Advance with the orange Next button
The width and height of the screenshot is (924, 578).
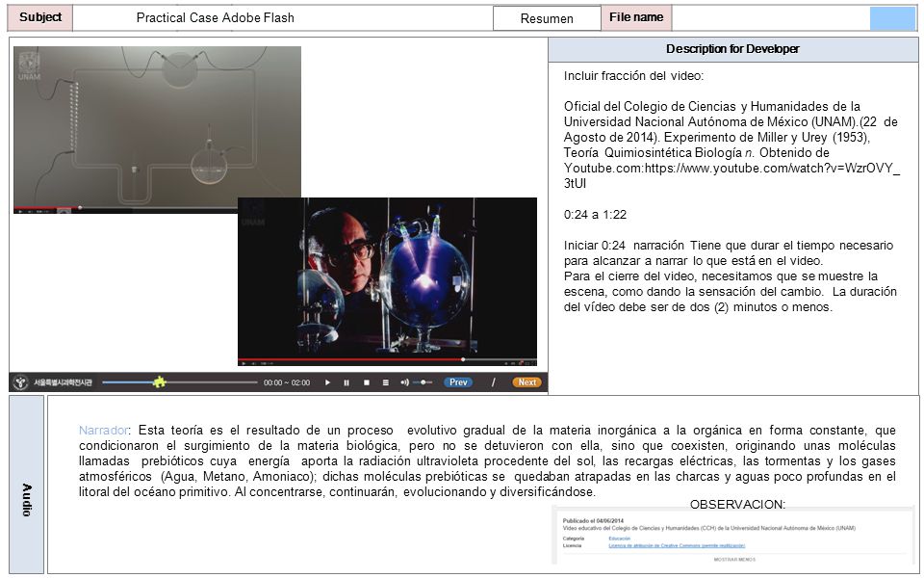click(x=526, y=382)
